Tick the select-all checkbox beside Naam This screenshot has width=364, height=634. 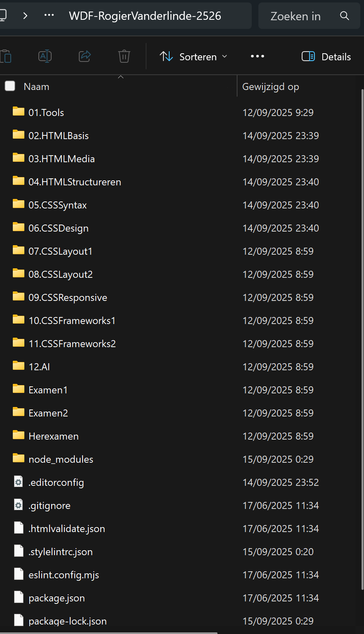pos(10,86)
